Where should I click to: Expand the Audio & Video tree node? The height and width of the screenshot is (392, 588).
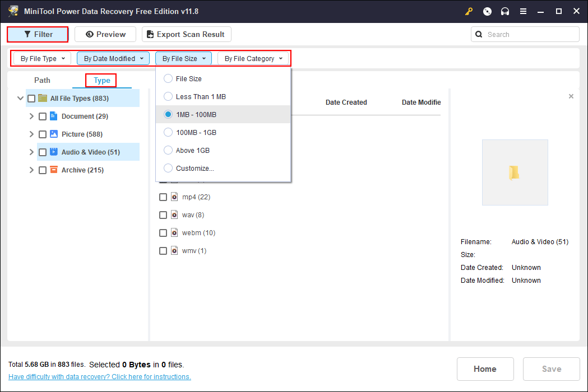[31, 152]
